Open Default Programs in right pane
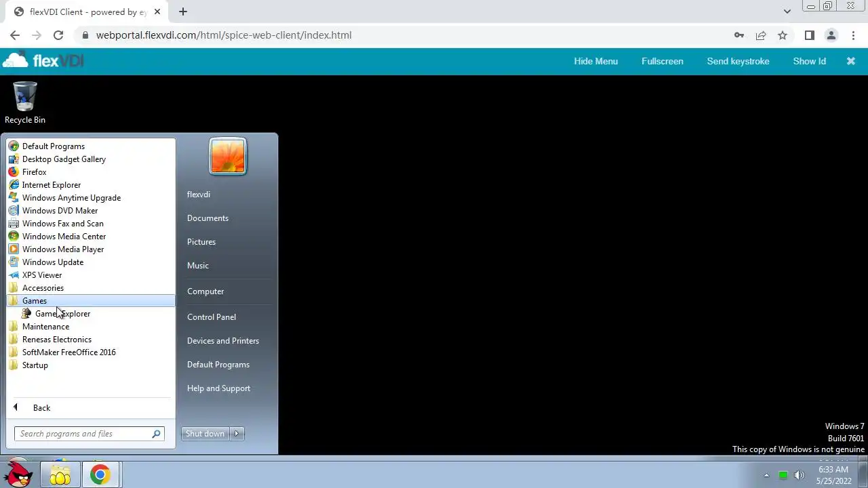 [218, 365]
